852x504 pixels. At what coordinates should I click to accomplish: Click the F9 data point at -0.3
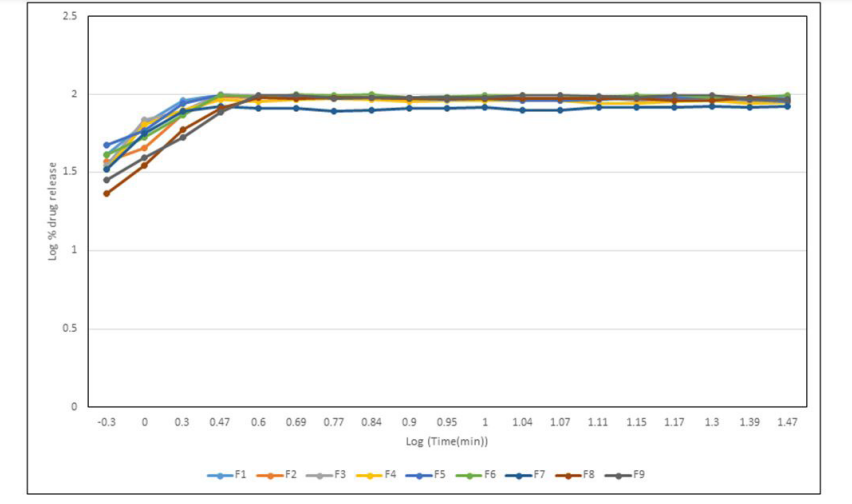(106, 180)
